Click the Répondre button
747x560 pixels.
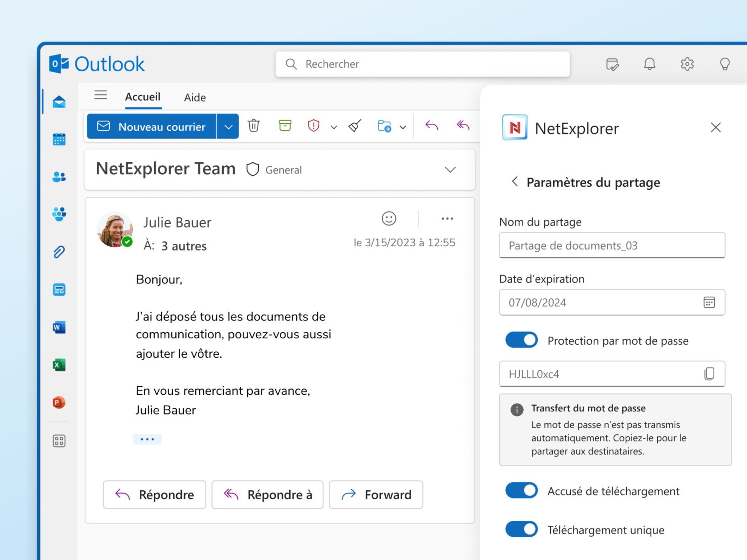(x=154, y=495)
